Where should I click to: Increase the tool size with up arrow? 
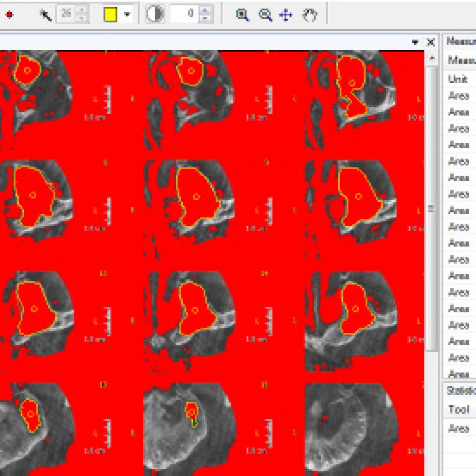tap(81, 10)
